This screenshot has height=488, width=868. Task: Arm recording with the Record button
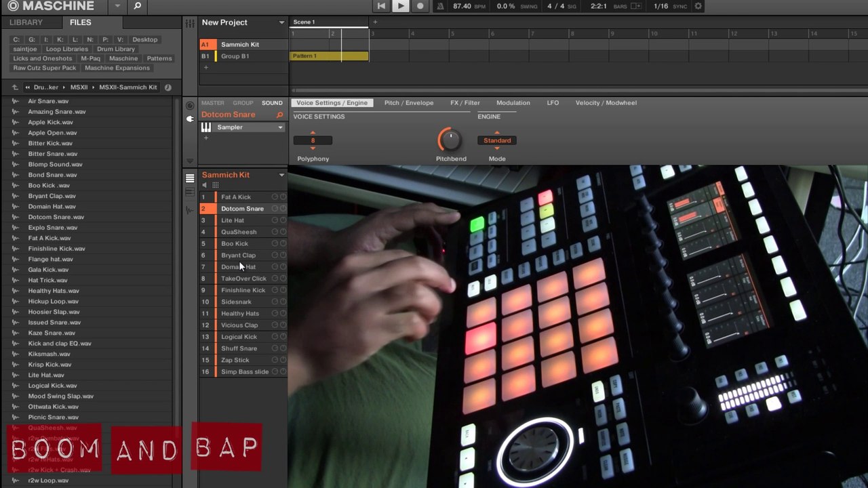(420, 6)
